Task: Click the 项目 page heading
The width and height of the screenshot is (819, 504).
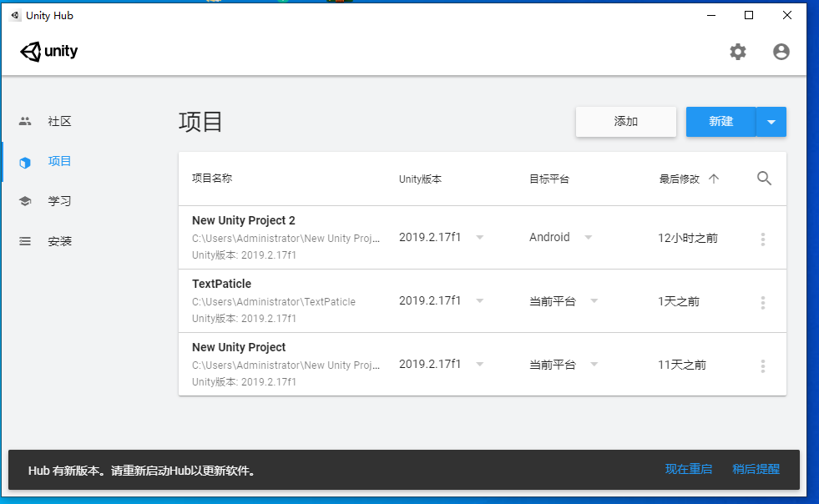Action: (x=200, y=122)
